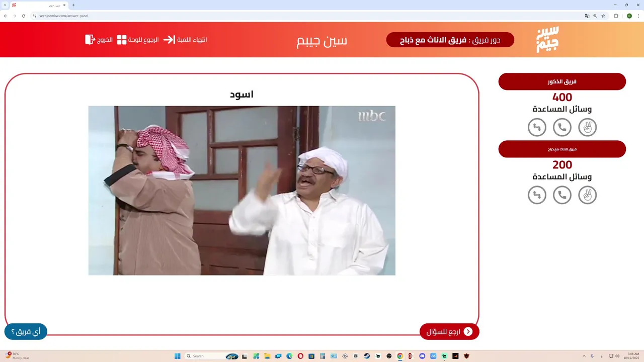The width and height of the screenshot is (644, 362).
Task: Open the volume control in system tray
Action: pyautogui.click(x=617, y=356)
